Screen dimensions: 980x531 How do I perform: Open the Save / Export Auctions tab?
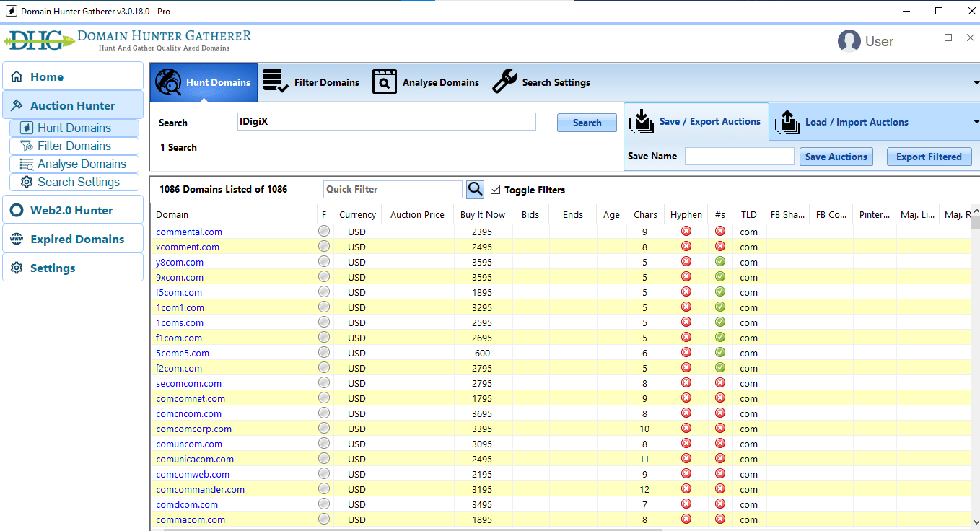(696, 122)
